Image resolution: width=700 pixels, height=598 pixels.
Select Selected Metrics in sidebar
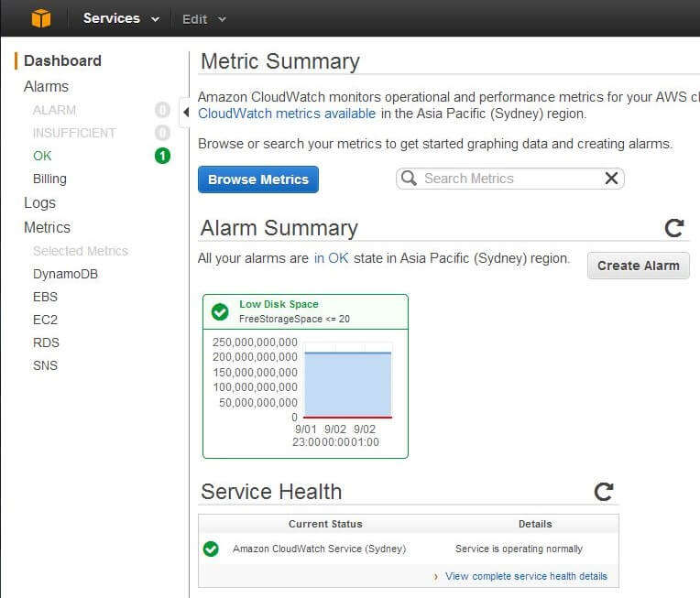(x=81, y=251)
